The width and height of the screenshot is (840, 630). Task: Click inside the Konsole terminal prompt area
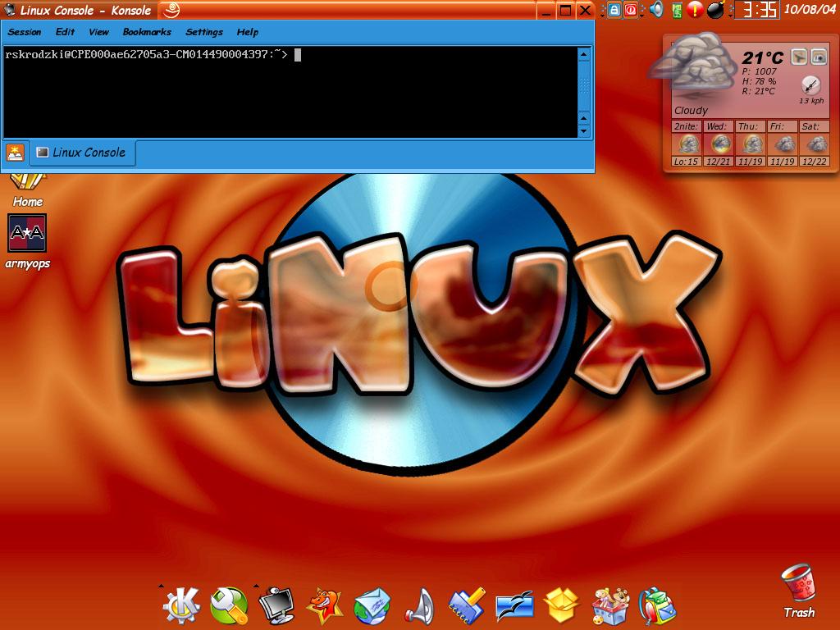[290, 92]
